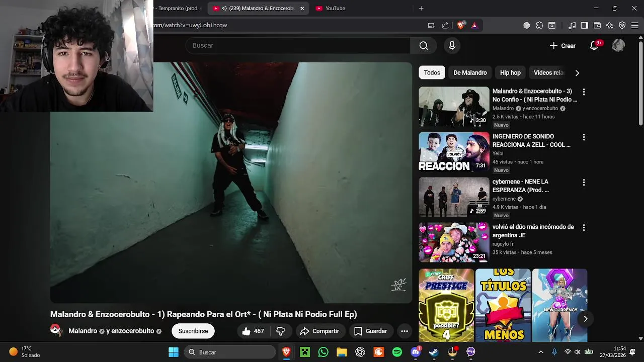Dislike the video with thumbs down
This screenshot has width=644, height=362.
281,331
